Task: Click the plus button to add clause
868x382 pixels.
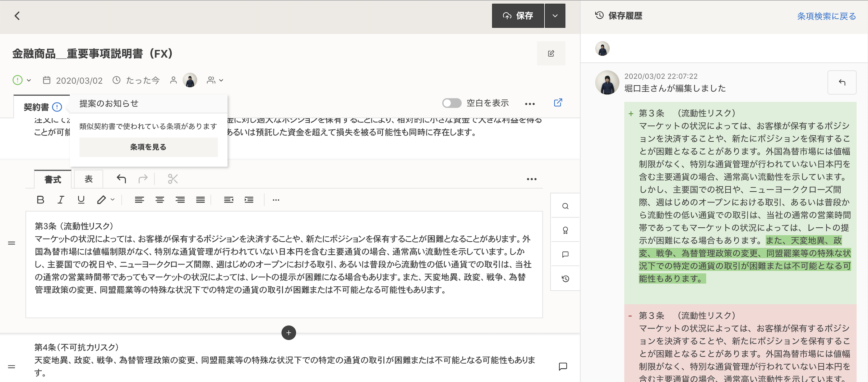Action: pos(289,333)
